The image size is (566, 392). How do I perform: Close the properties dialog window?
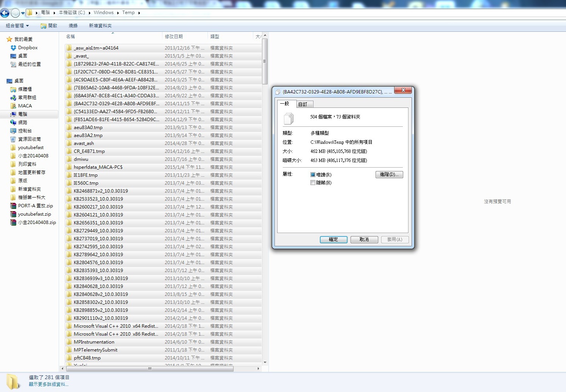pos(403,90)
